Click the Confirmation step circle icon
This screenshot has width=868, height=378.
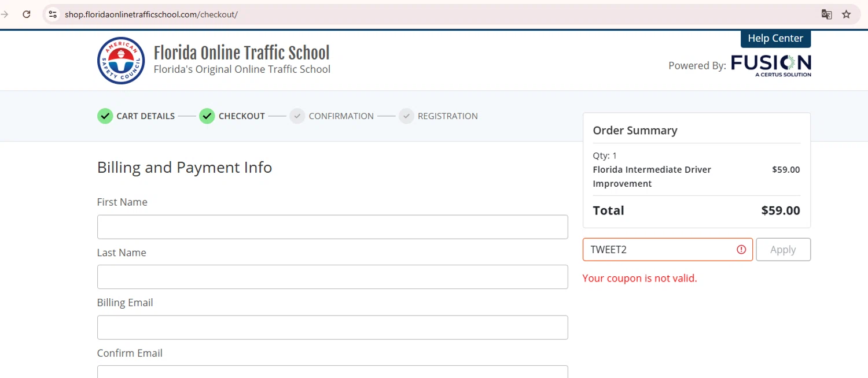[297, 116]
